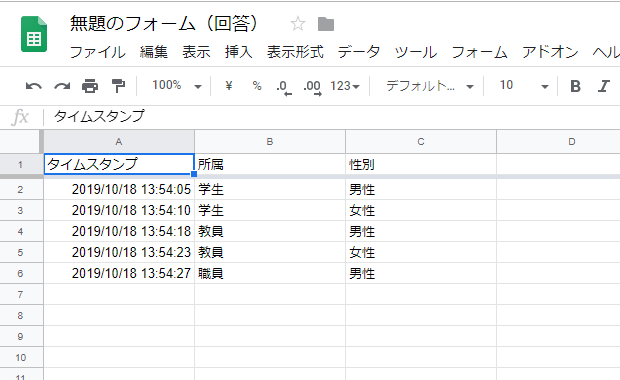This screenshot has height=380, width=620.
Task: Open the 表示 menu
Action: tap(196, 52)
